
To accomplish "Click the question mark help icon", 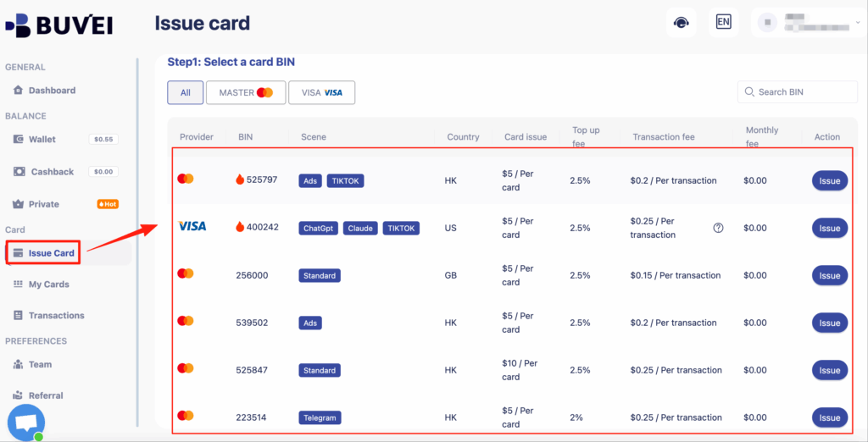I will click(718, 228).
